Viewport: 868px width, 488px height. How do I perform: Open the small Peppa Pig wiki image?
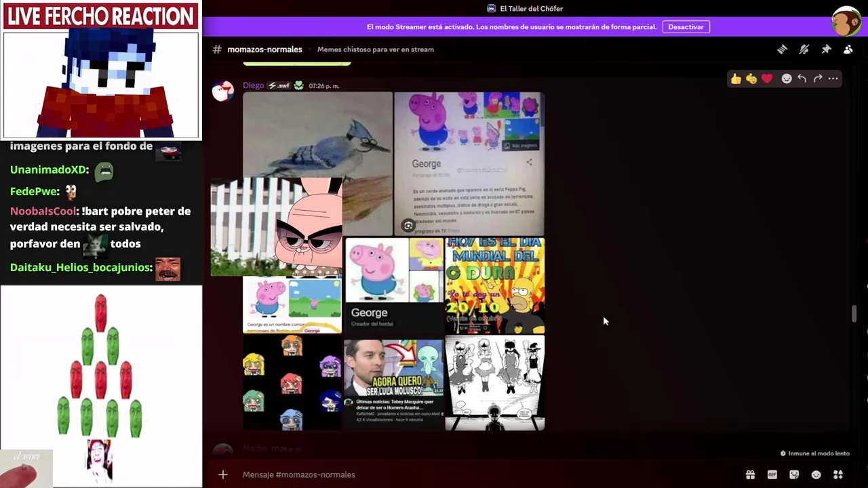pyautogui.click(x=292, y=305)
